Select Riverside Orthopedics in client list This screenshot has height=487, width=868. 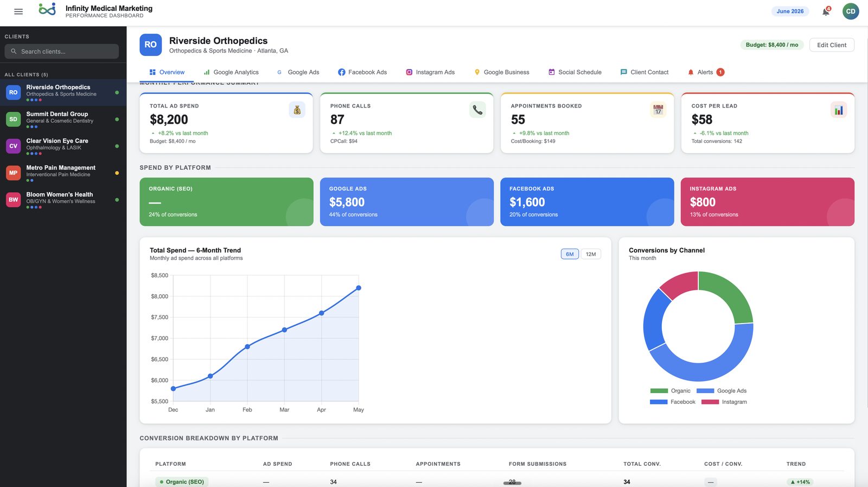point(63,92)
